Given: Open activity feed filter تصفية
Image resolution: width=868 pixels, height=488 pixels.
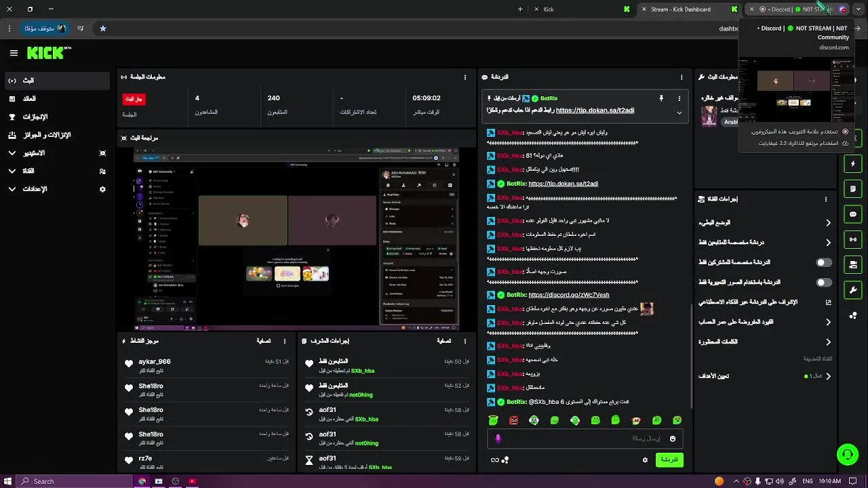Looking at the screenshot, I should (264, 341).
